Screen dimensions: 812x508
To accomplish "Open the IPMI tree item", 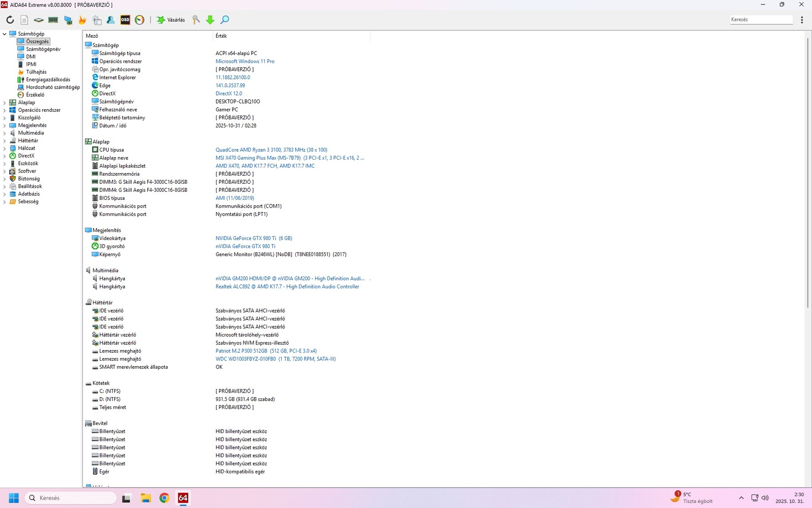I will 31,64.
